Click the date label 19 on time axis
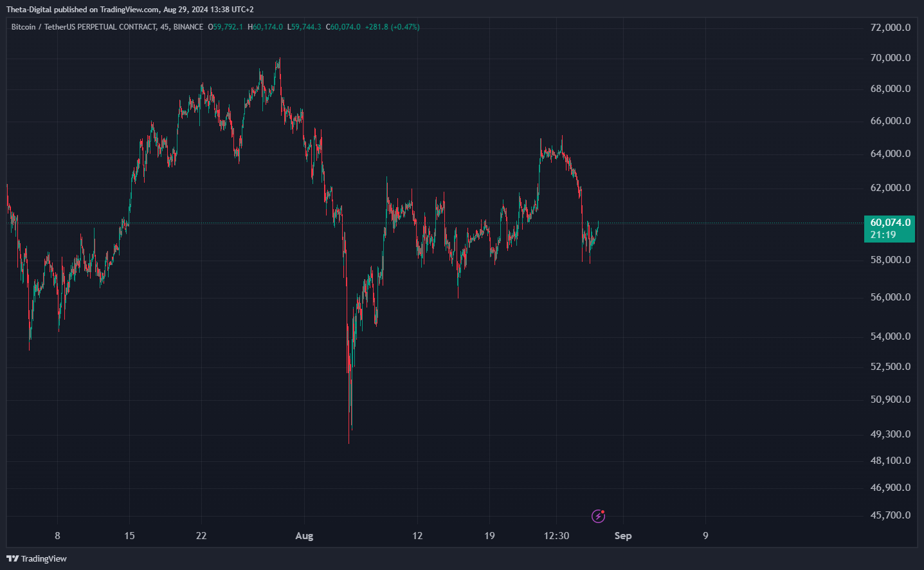The image size is (924, 570). [489, 536]
